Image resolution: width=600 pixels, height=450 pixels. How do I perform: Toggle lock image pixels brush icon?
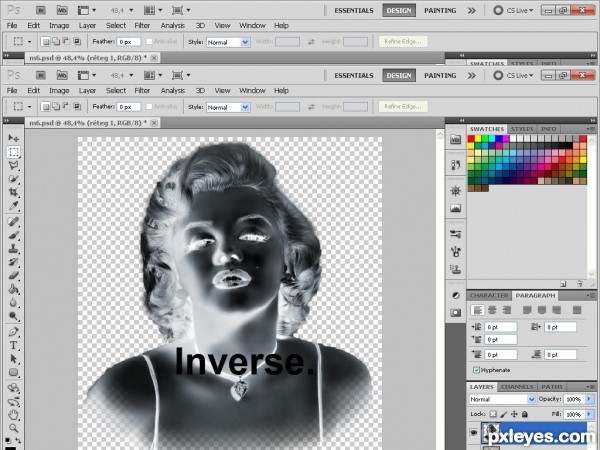click(x=504, y=414)
